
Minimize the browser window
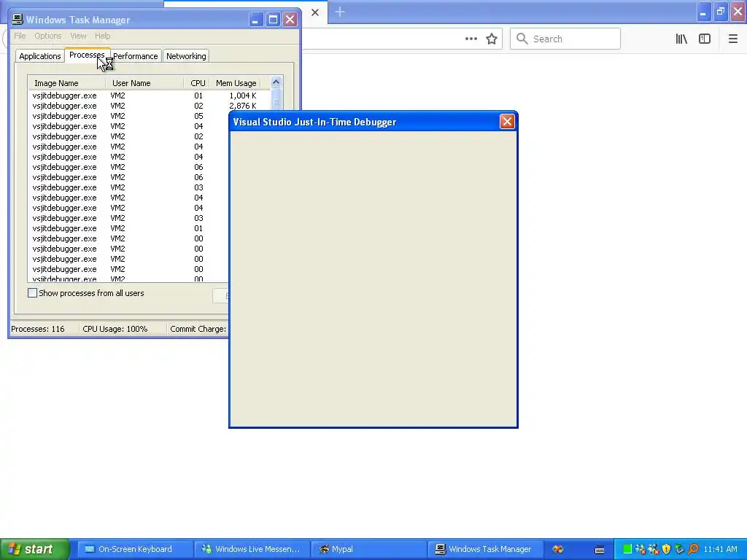click(x=704, y=12)
